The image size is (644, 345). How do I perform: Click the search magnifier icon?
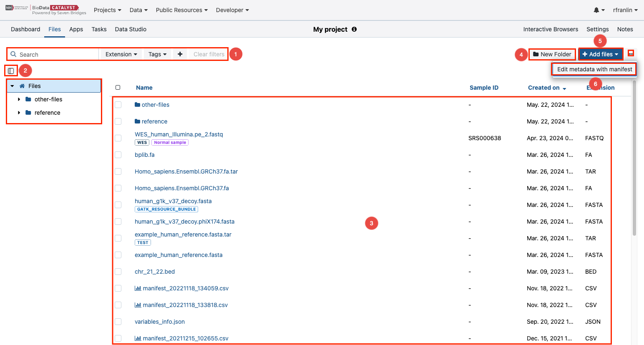(x=13, y=54)
